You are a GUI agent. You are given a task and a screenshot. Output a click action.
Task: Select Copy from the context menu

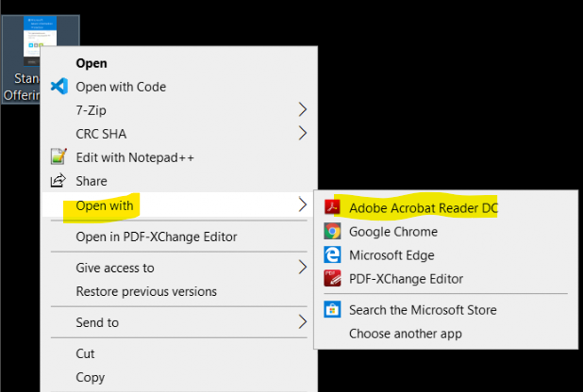[x=90, y=377]
